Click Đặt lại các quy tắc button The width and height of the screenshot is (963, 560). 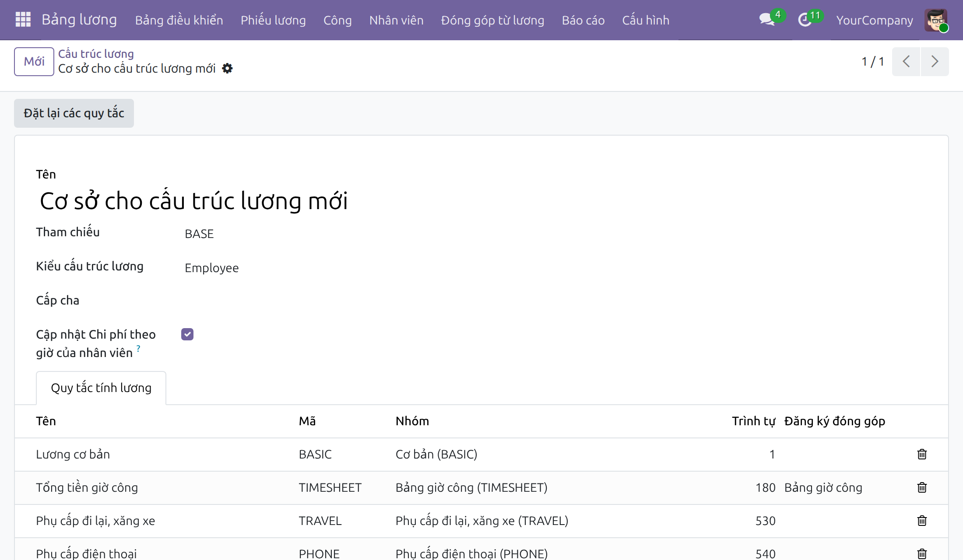[x=74, y=113]
